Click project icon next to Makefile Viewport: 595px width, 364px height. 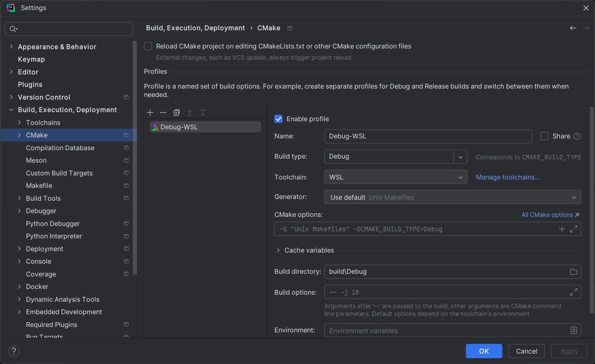[126, 186]
